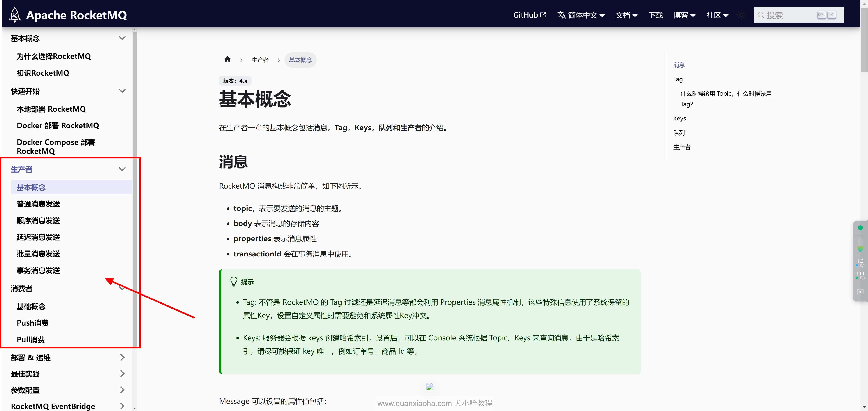
Task: Click the language translate icon
Action: click(x=561, y=15)
